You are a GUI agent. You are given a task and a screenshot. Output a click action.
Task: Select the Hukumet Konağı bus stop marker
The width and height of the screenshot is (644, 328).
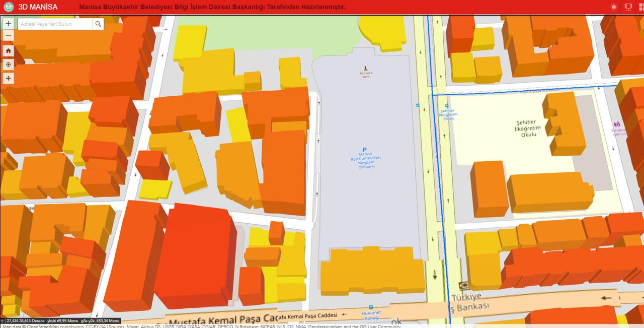tap(371, 307)
